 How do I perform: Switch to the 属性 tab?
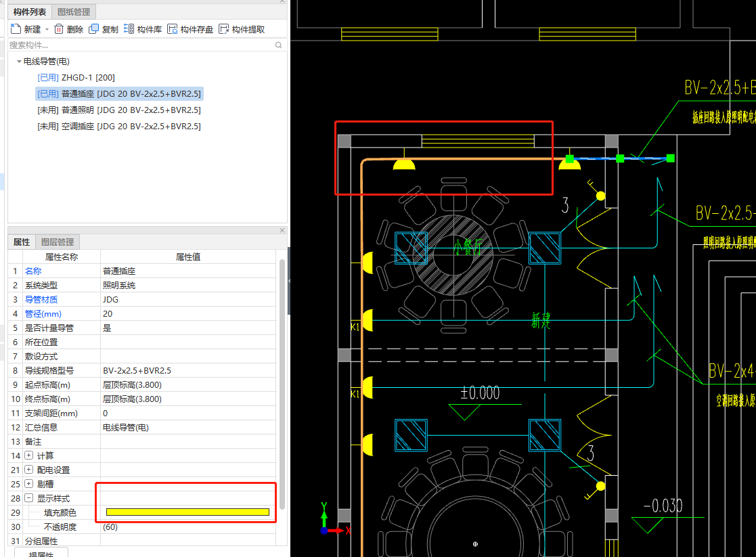click(21, 242)
